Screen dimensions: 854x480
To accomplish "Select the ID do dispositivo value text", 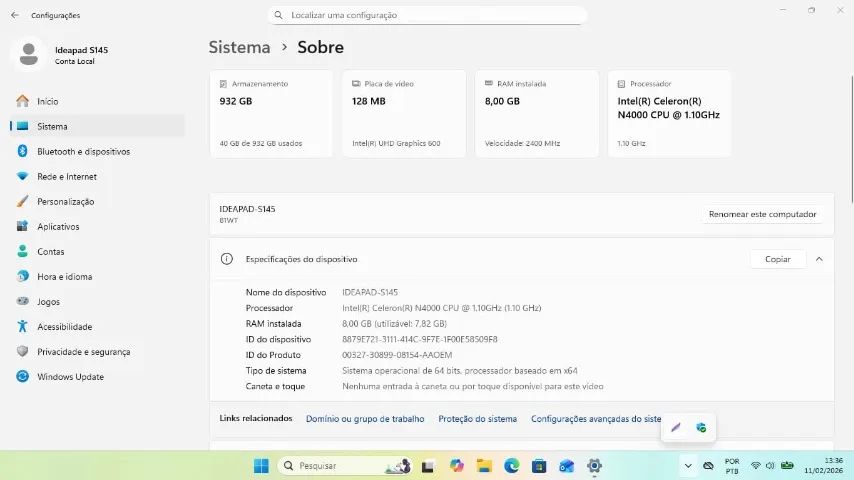I will coord(420,339).
